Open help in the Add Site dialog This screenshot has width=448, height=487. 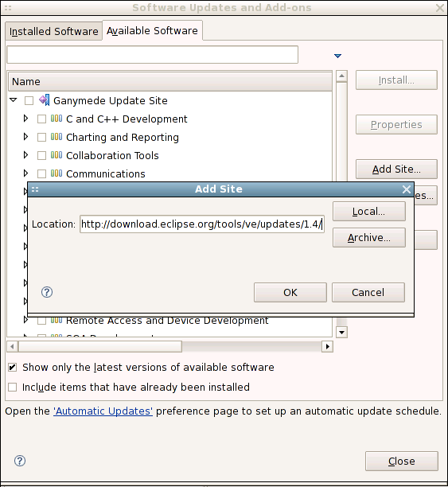[x=47, y=292]
